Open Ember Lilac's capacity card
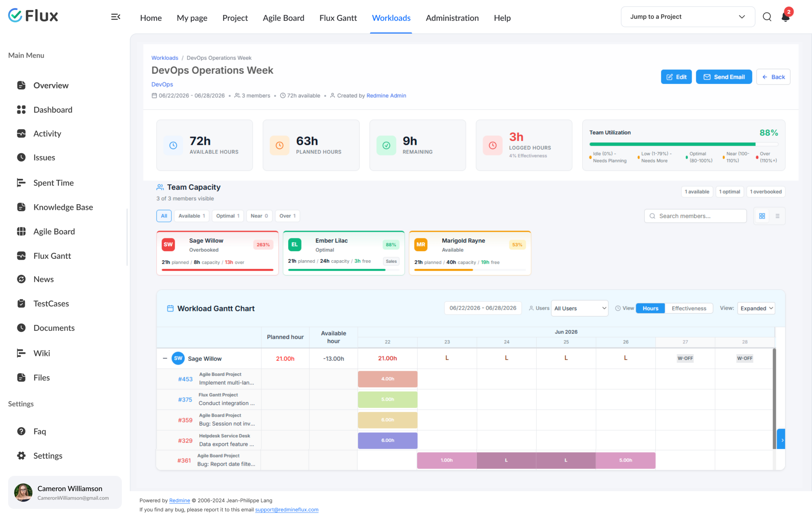 click(x=343, y=253)
